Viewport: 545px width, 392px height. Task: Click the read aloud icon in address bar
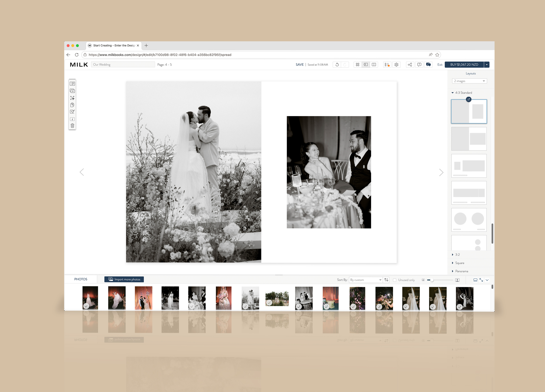pos(431,55)
